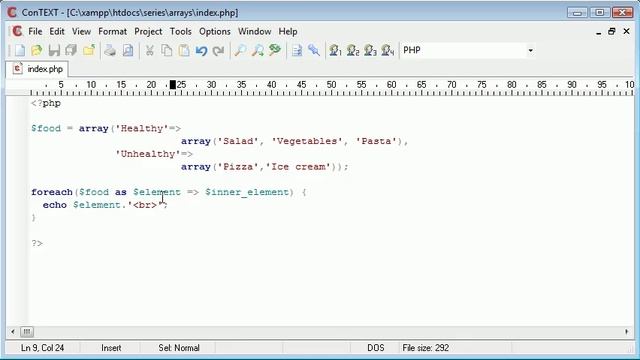
Task: Open Print Preview from the toolbar
Action: (128, 51)
